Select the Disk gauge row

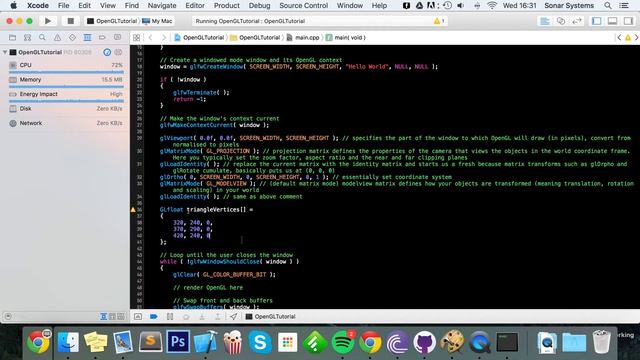click(66, 109)
